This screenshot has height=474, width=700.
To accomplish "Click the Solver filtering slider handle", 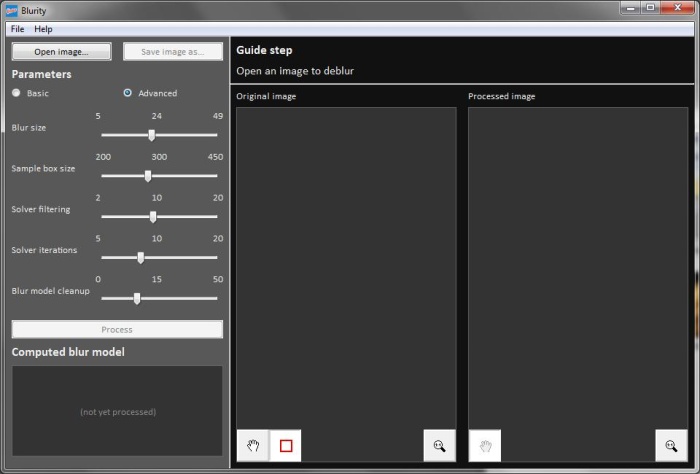I will [153, 217].
